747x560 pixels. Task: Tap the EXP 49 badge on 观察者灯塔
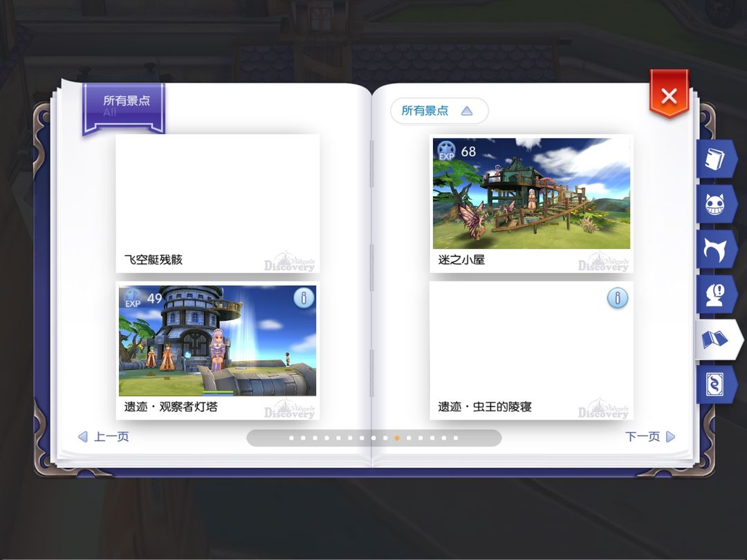[x=143, y=299]
